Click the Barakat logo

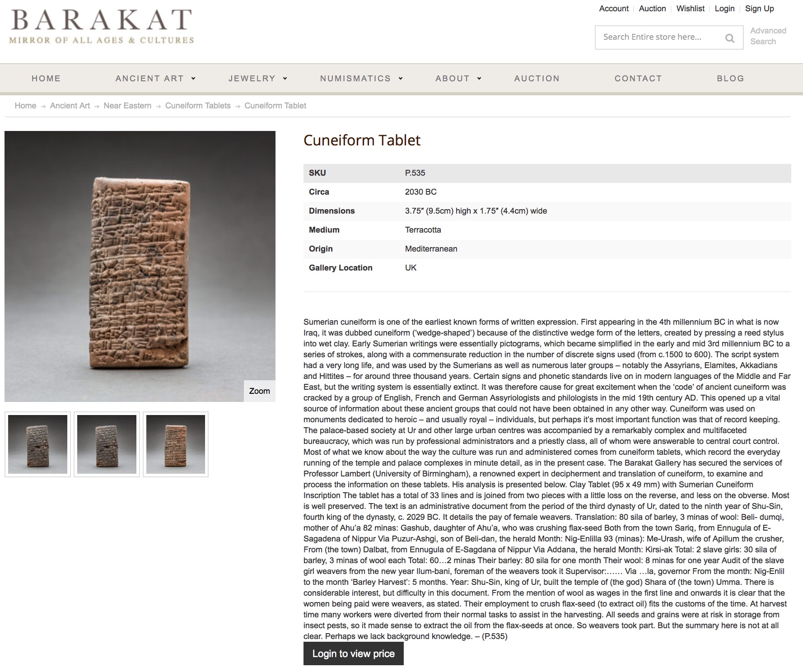click(102, 27)
